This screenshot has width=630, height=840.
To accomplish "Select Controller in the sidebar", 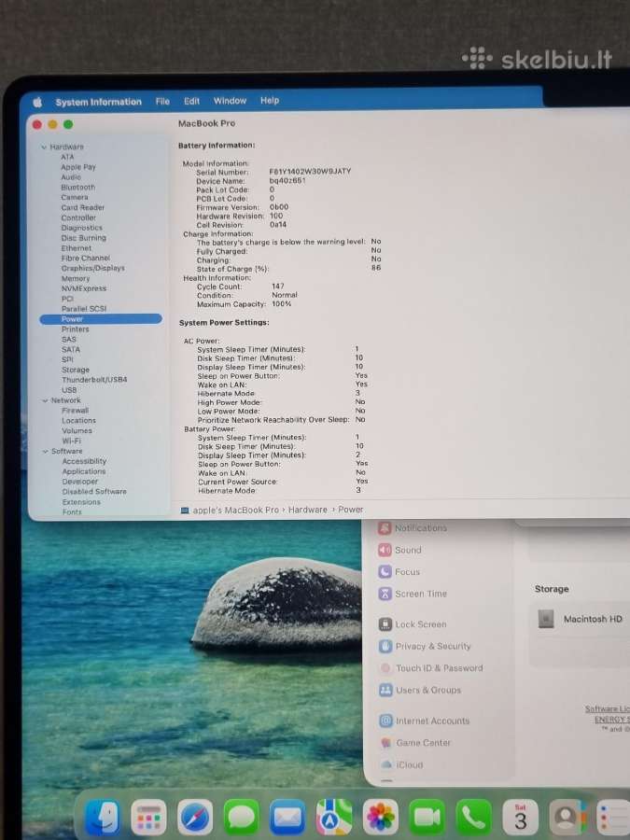I will tap(78, 217).
